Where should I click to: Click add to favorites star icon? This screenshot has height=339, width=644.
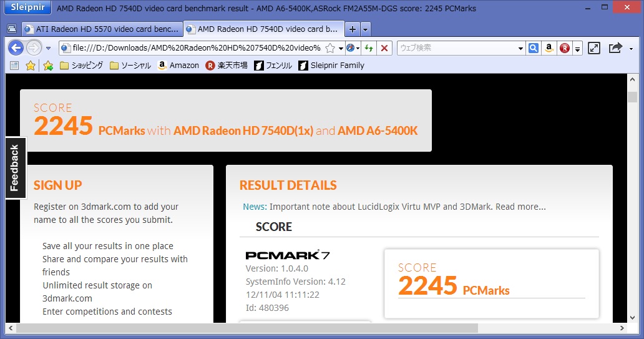pyautogui.click(x=48, y=66)
